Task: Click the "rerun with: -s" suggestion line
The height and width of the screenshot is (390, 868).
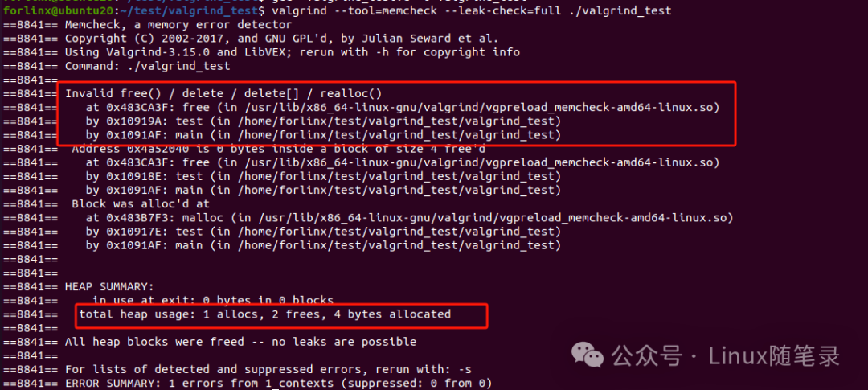Action: (268, 369)
